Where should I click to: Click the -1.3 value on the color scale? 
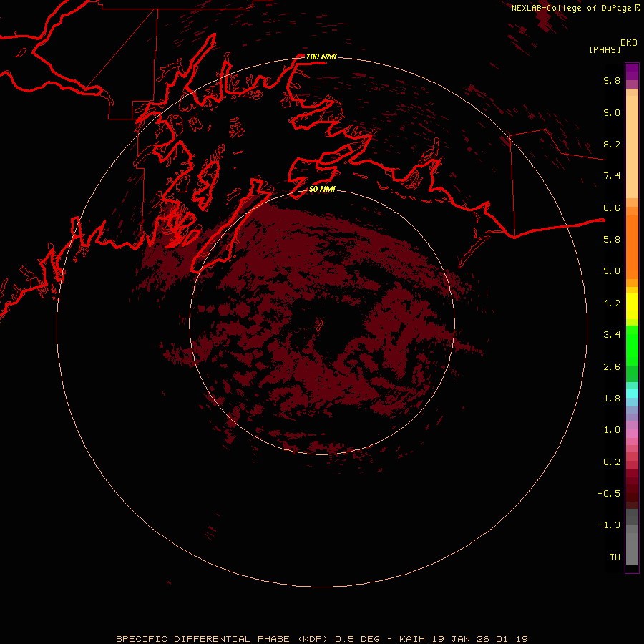pyautogui.click(x=609, y=525)
